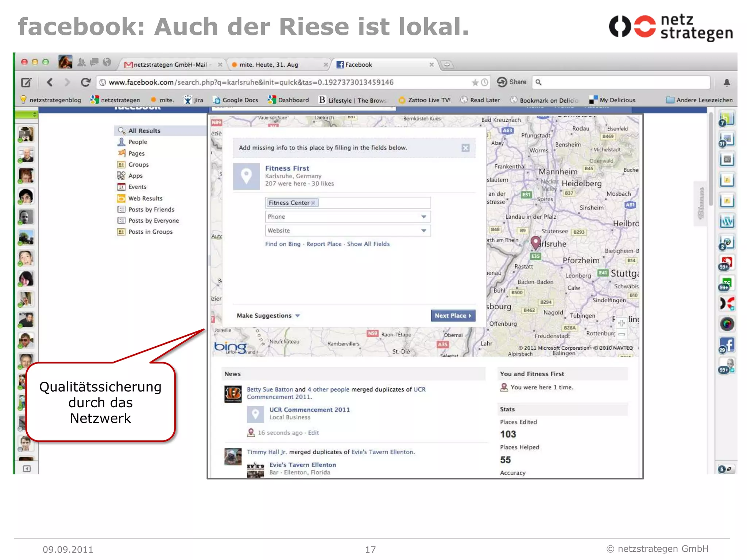The width and height of the screenshot is (747, 560).
Task: Open Timmy Hall Jr. profile link
Action: (x=267, y=452)
